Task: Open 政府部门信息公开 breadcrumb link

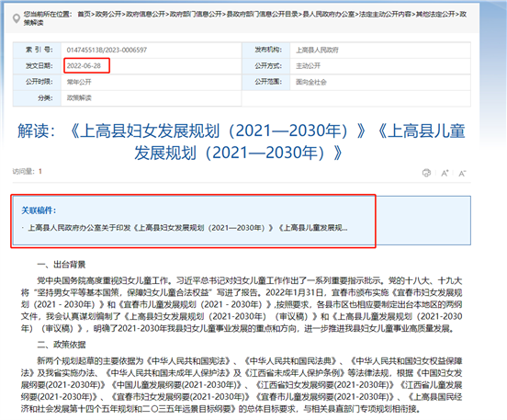Action: [x=196, y=14]
